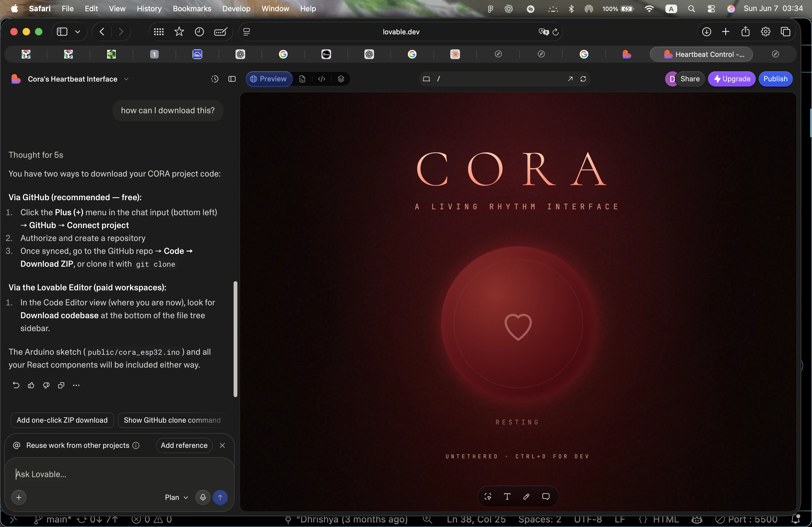This screenshot has width=812, height=527.
Task: Click the Wi-Fi status icon
Action: point(649,9)
